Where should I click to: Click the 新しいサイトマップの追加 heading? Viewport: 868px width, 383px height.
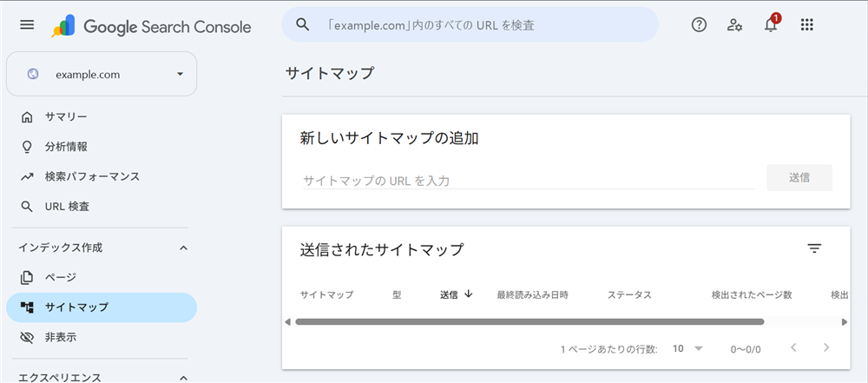coord(389,139)
